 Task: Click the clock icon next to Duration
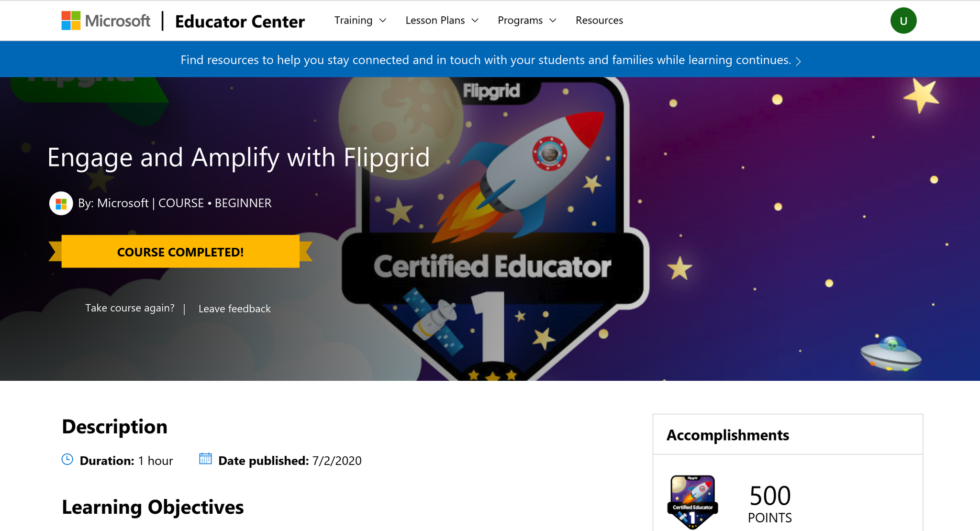point(67,460)
